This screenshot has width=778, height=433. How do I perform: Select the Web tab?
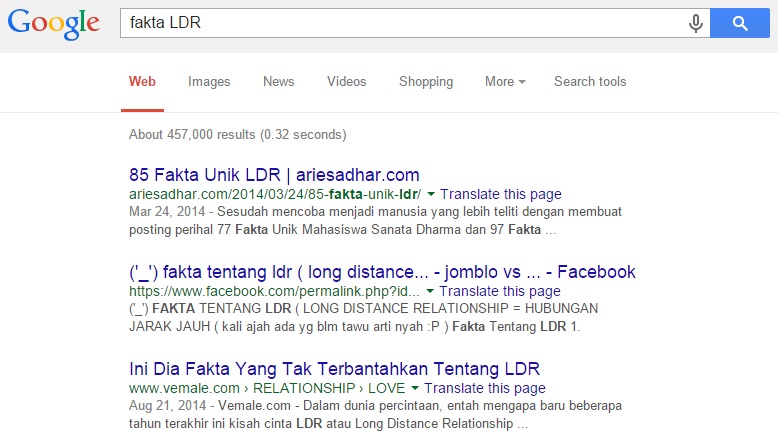[142, 82]
